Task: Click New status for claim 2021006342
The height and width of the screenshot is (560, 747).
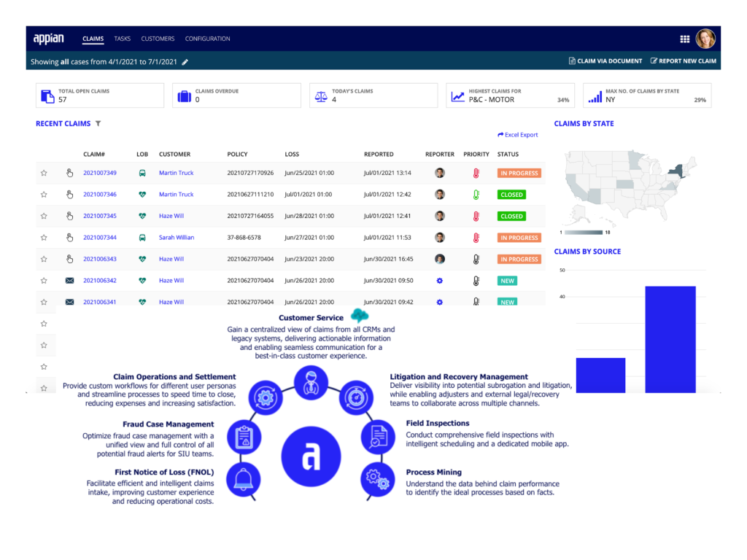Action: coord(507,281)
